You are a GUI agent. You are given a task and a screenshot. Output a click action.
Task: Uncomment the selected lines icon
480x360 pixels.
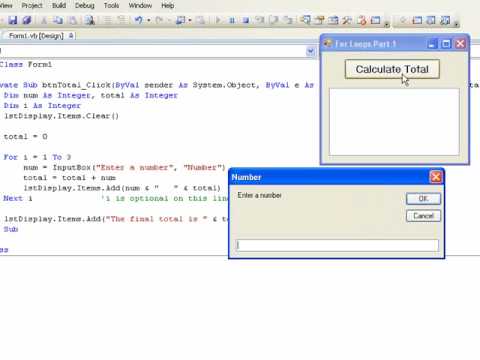[122, 20]
